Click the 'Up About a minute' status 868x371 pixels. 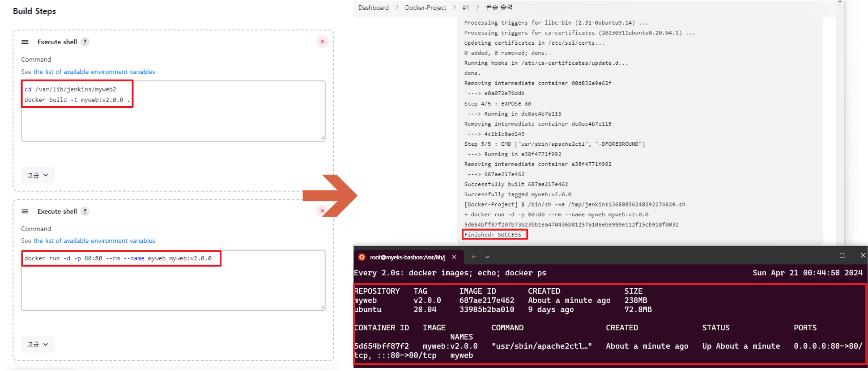741,346
